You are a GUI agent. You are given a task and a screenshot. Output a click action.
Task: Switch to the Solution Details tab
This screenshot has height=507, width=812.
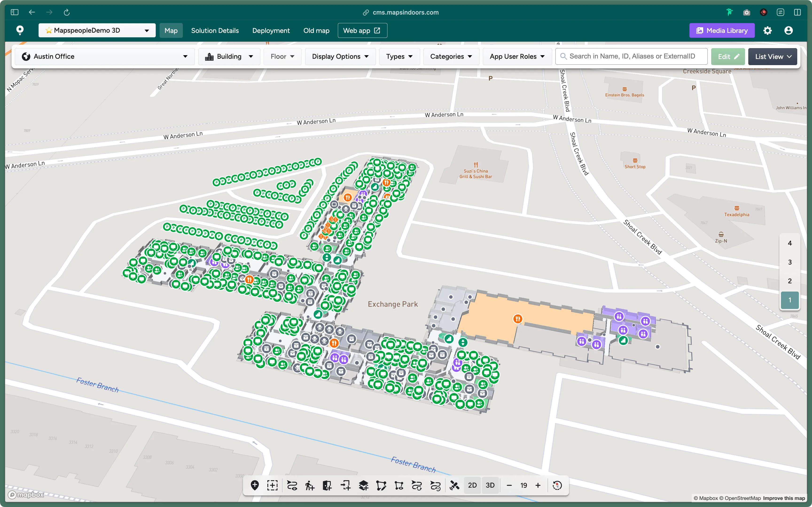click(x=215, y=30)
